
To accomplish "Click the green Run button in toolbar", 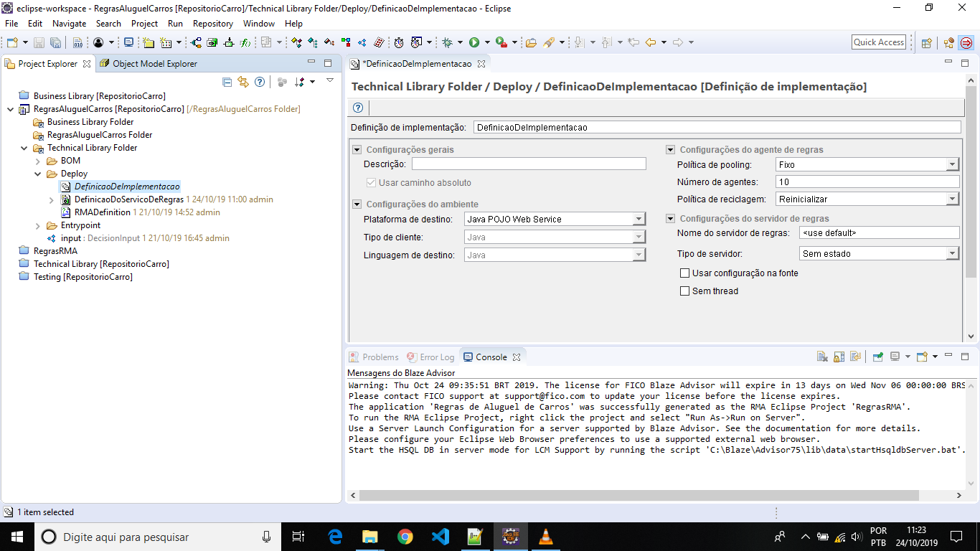I will (x=474, y=42).
